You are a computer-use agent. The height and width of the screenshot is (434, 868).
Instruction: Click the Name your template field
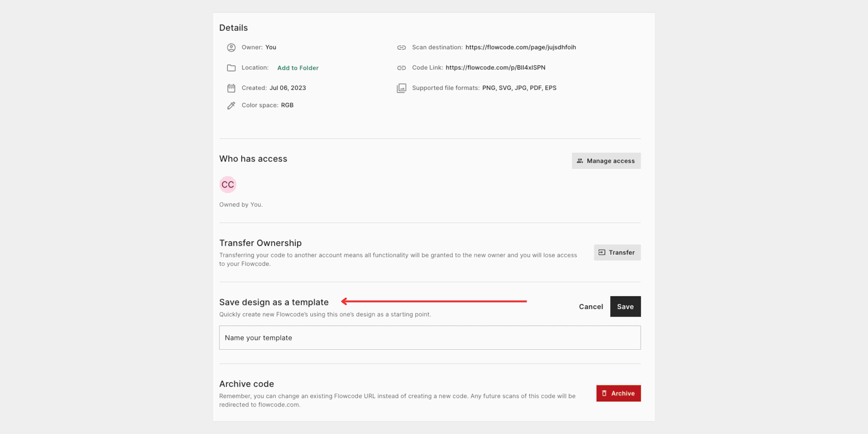[x=430, y=337]
